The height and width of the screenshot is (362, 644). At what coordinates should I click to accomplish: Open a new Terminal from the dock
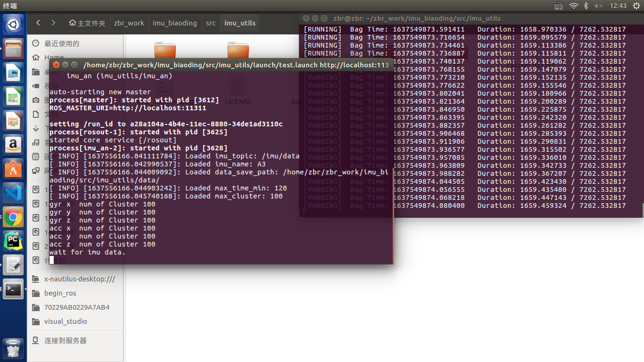click(13, 289)
